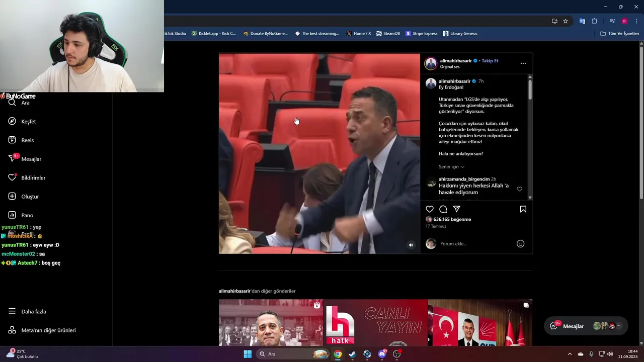Like the ahirzamanda_birgencim comment
The width and height of the screenshot is (644, 362).
pyautogui.click(x=520, y=189)
